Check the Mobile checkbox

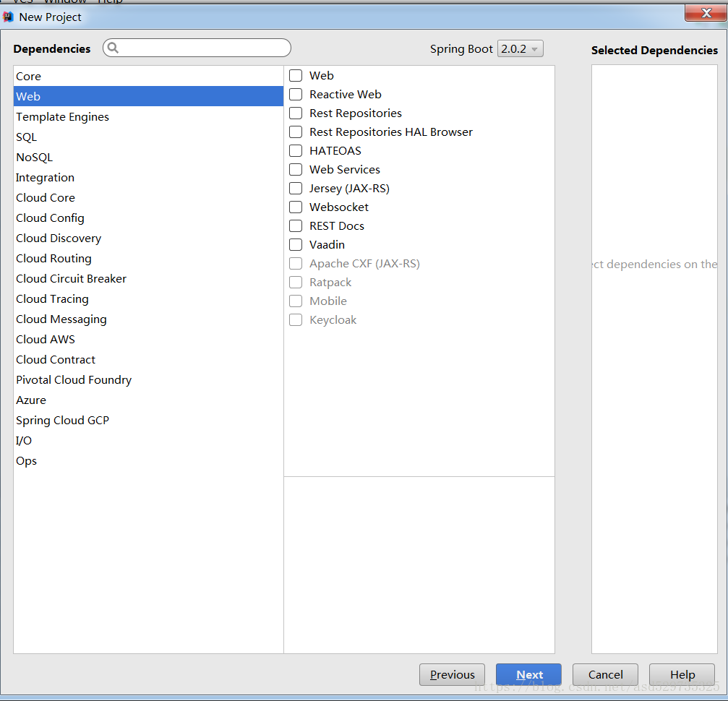pyautogui.click(x=296, y=301)
